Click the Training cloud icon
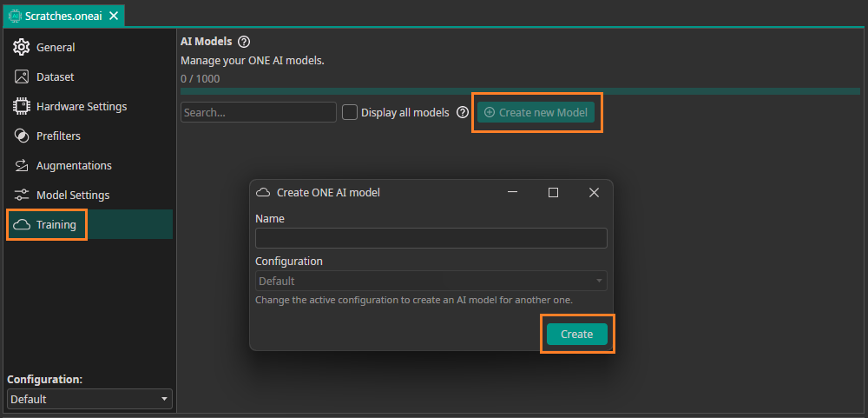This screenshot has width=868, height=418. pyautogui.click(x=21, y=224)
